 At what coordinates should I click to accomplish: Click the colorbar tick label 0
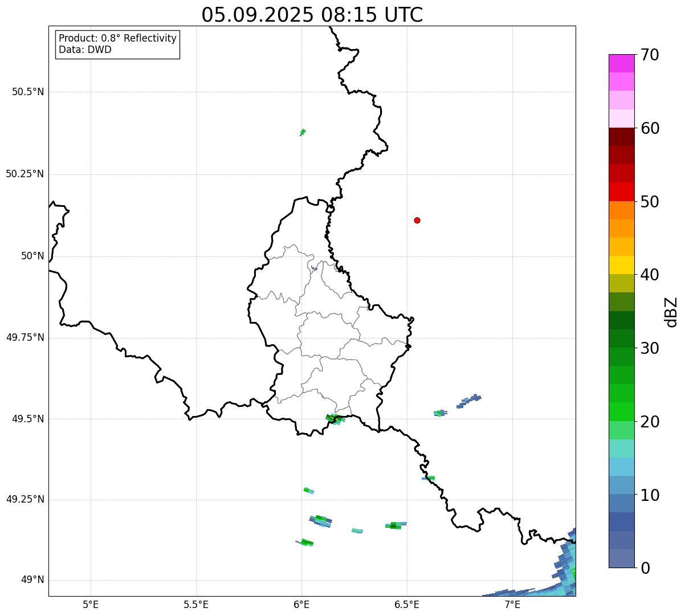coord(645,568)
